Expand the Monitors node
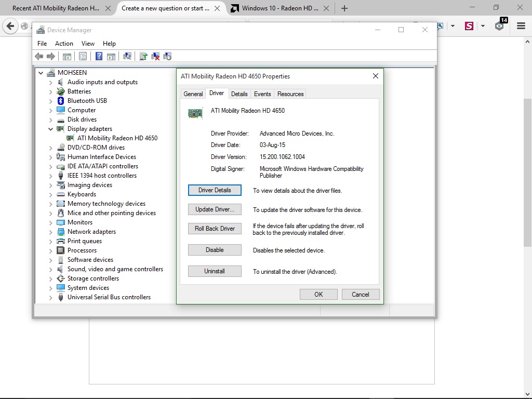 coord(50,222)
